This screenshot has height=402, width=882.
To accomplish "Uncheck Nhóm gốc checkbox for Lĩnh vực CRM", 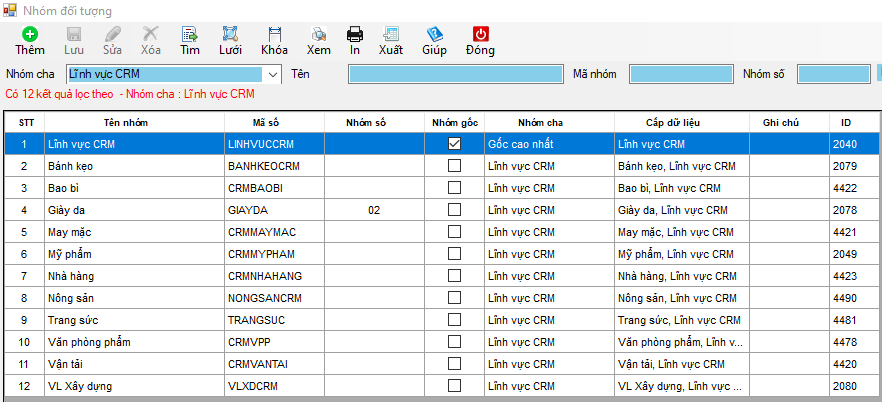I will [455, 144].
